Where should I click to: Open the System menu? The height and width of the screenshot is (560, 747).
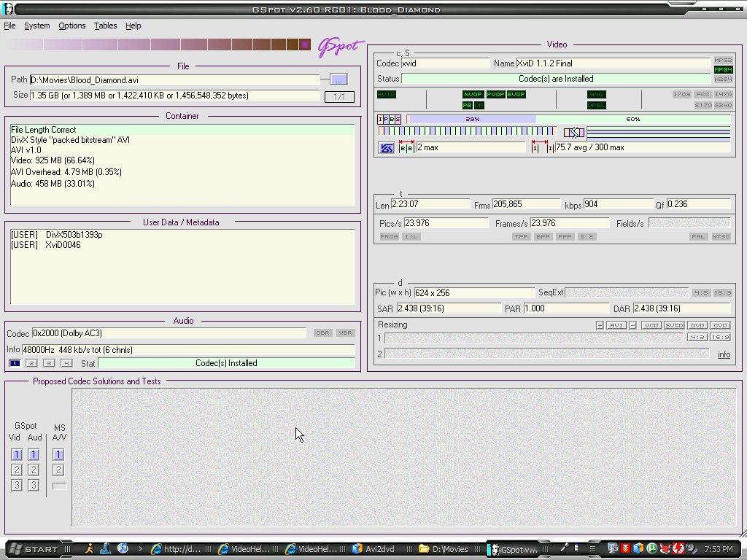37,26
